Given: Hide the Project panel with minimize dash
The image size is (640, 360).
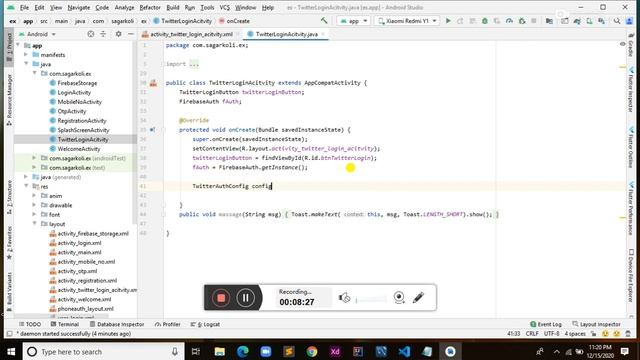Looking at the screenshot, I should point(131,34).
